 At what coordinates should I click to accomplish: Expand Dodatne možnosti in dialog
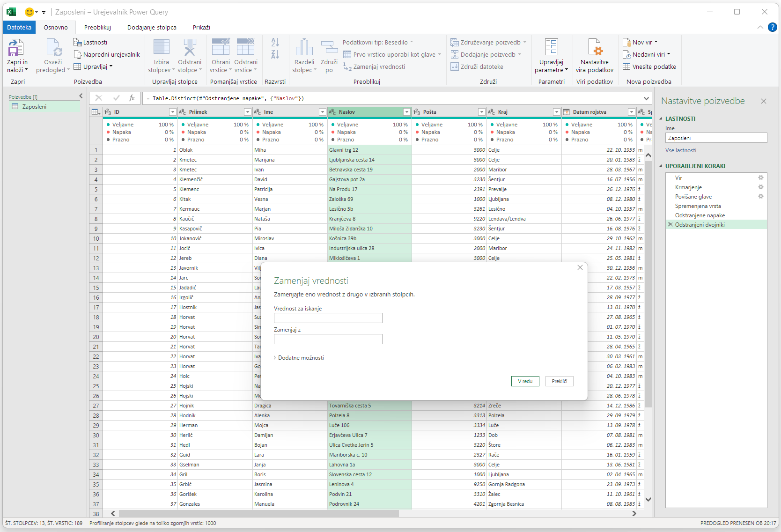tap(299, 357)
